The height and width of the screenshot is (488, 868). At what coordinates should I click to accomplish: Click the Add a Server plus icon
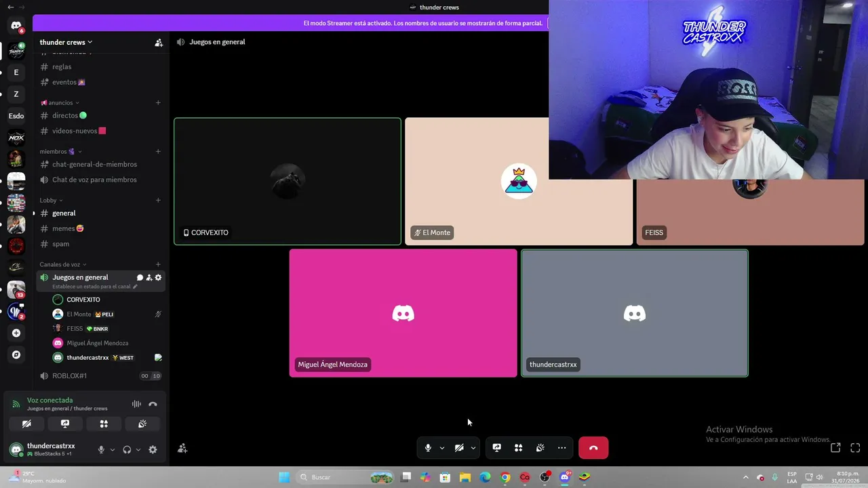pyautogui.click(x=16, y=333)
